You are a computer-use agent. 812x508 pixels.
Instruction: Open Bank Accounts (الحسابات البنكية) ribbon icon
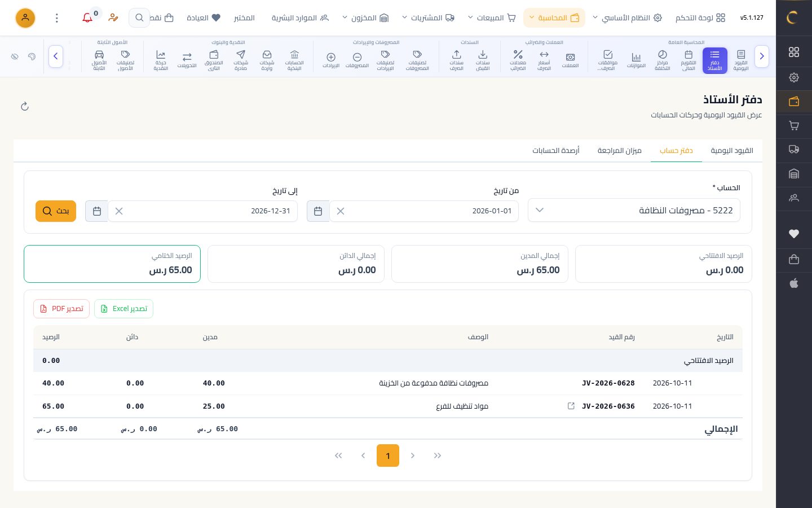pos(294,60)
